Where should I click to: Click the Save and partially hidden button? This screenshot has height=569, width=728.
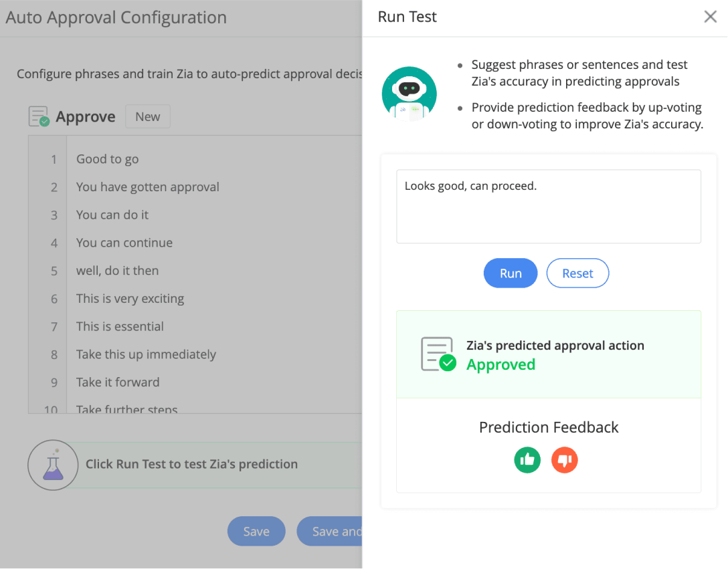pos(330,532)
